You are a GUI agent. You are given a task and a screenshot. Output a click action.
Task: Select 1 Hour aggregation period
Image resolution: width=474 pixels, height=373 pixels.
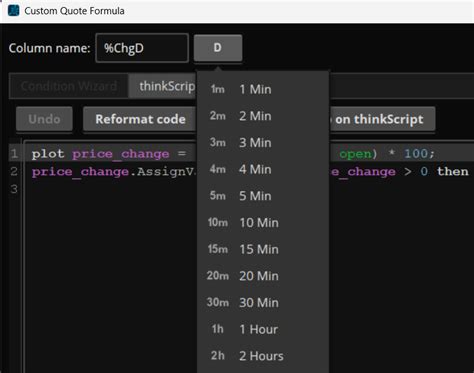(263, 329)
